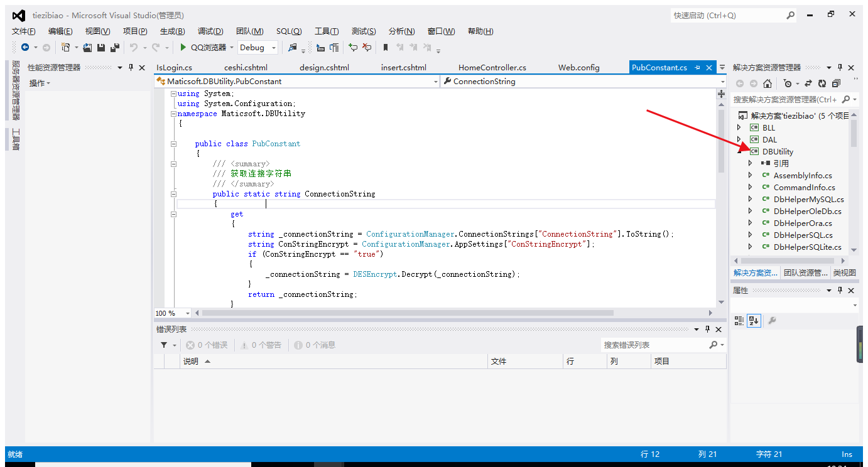This screenshot has height=467, width=868.
Task: Switch to the HomeController.cs tab
Action: (x=492, y=67)
